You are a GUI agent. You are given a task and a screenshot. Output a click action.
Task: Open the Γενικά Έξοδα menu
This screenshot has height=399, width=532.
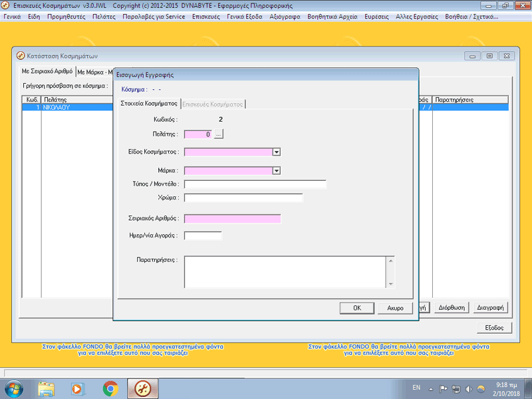[245, 17]
